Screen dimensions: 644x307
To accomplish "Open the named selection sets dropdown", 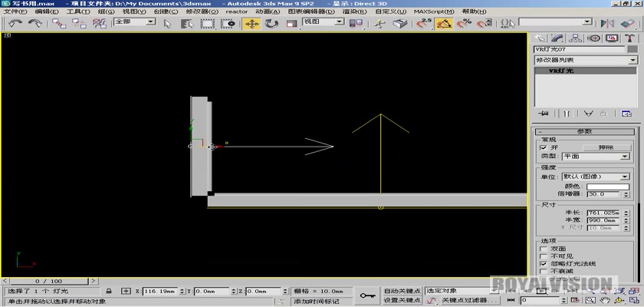I will pos(556,21).
